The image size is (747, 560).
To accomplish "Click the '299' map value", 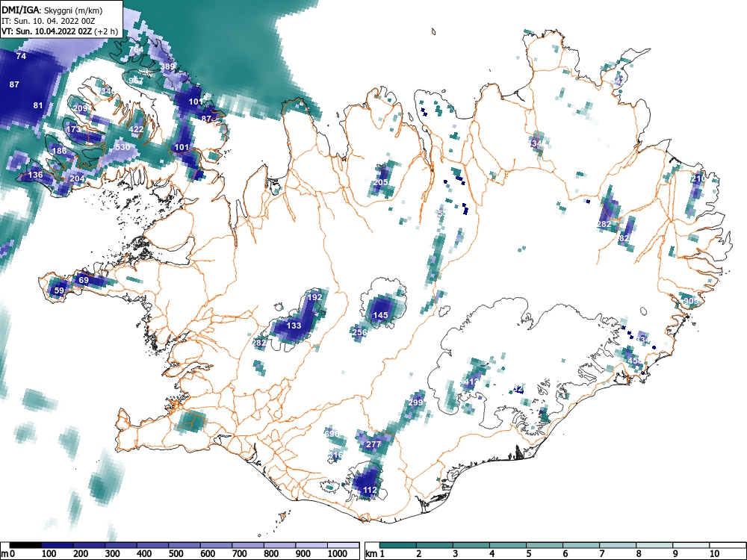I will coord(415,402).
